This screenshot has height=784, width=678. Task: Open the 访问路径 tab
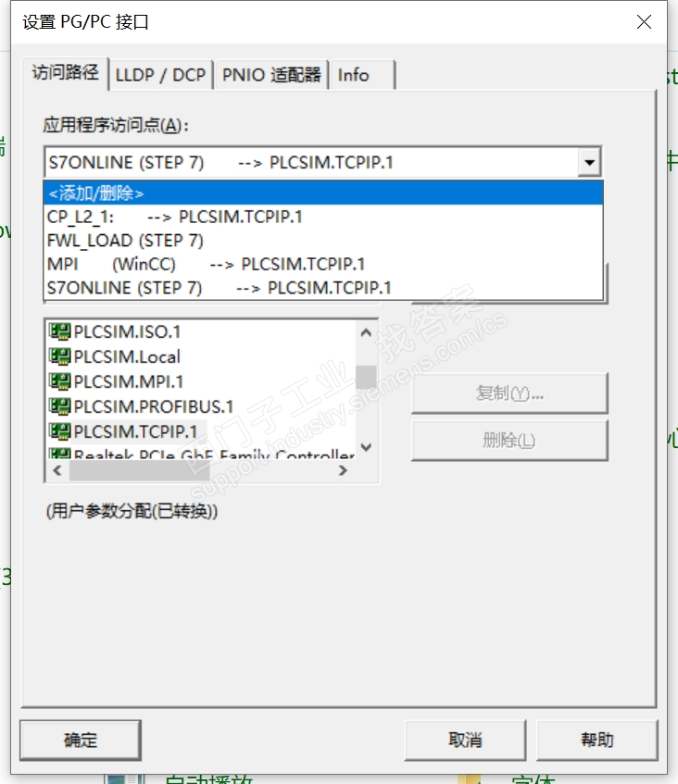point(66,73)
